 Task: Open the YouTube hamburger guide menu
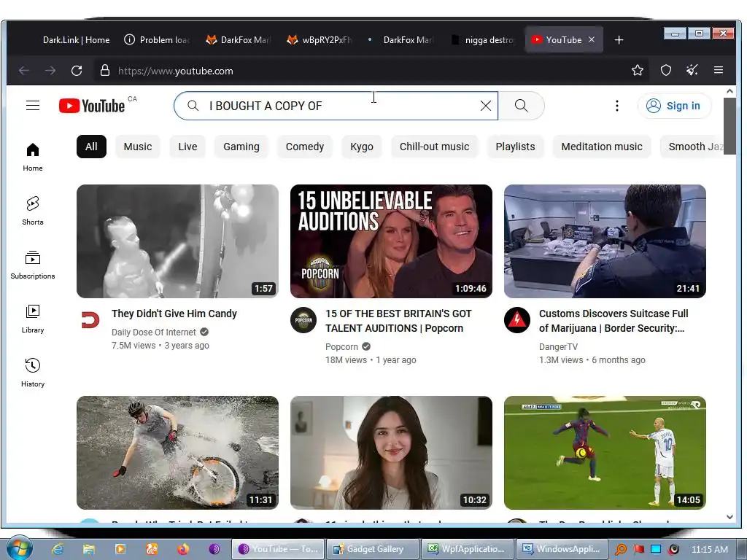32,105
